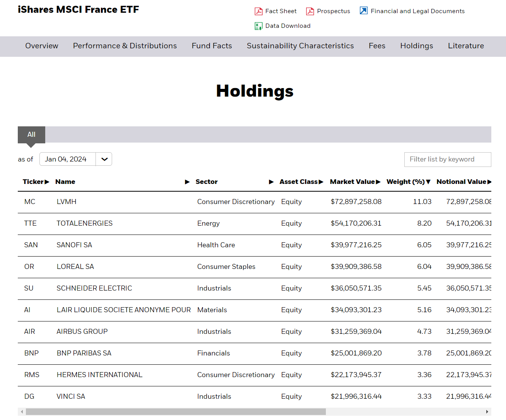Click the Filter list by keyword field
Viewport: 506px width, 420px height.
tap(448, 160)
